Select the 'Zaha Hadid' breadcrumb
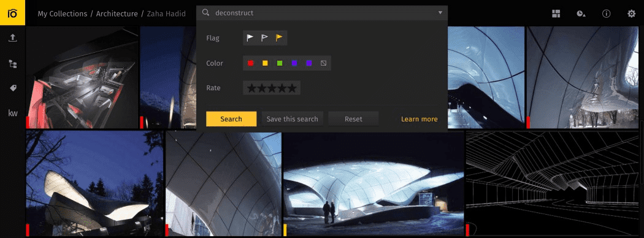Screen dimensions: 644x238 (x=166, y=13)
